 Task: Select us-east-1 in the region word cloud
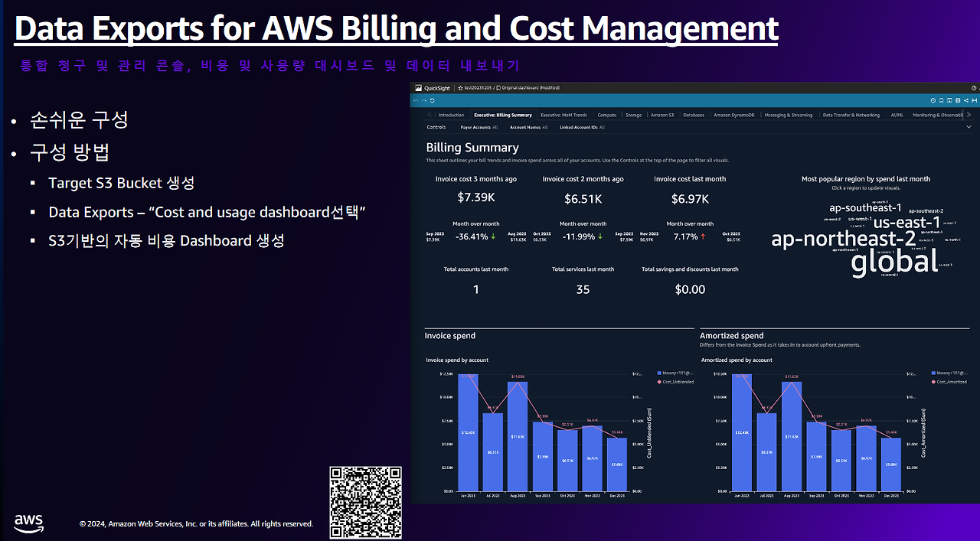point(906,222)
